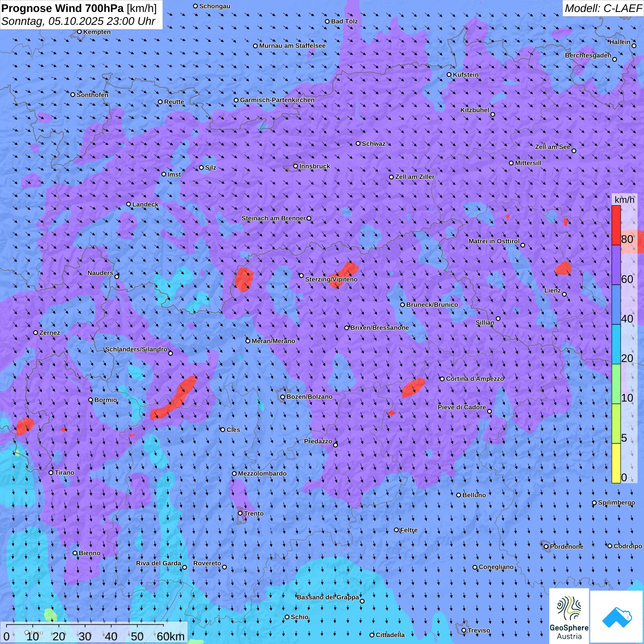The image size is (644, 644).
Task: Select the Belluno city marker
Action: pos(459,495)
